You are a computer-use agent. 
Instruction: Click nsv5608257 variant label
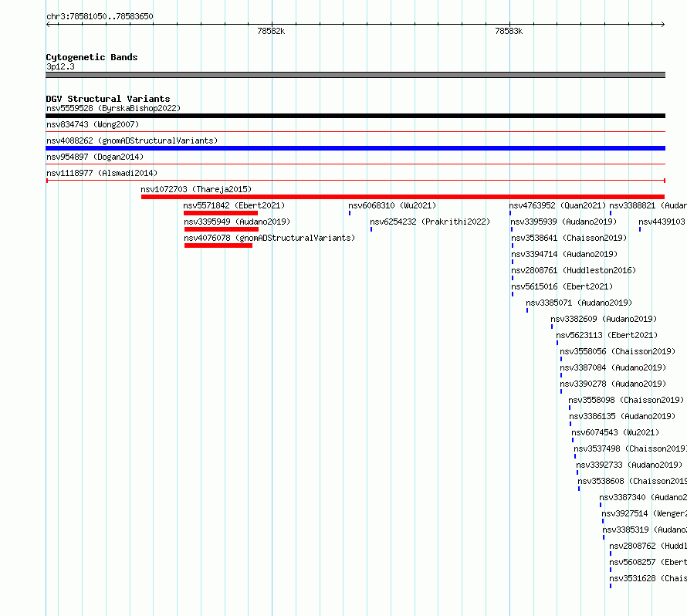(648, 562)
